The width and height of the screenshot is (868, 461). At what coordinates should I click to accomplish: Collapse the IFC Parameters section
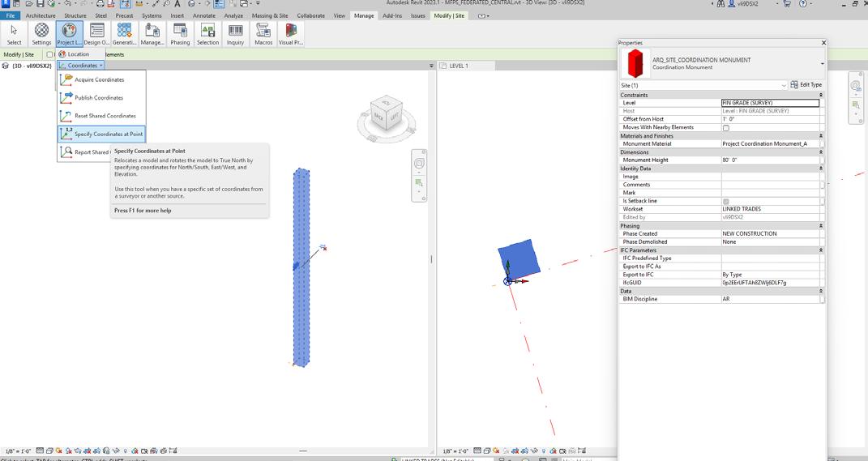point(821,250)
